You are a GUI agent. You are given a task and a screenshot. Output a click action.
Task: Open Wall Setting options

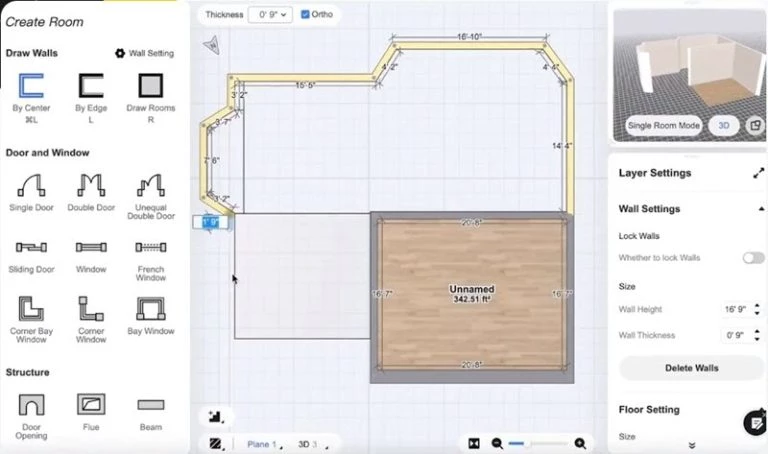(144, 53)
